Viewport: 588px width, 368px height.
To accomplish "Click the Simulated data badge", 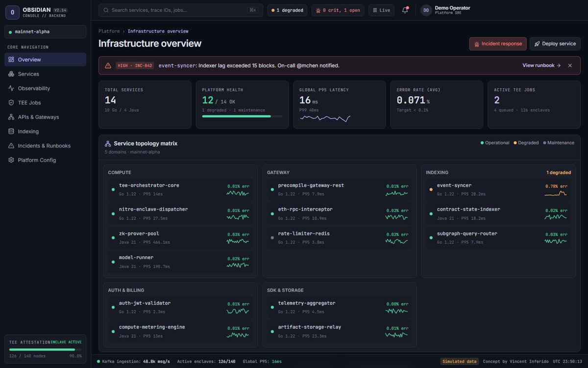I will pos(459,361).
